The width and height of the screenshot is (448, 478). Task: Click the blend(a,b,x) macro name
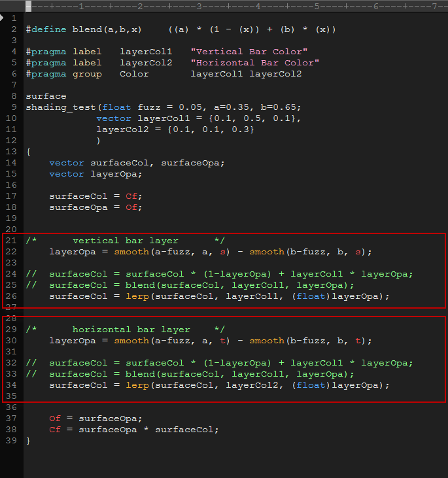click(x=107, y=29)
